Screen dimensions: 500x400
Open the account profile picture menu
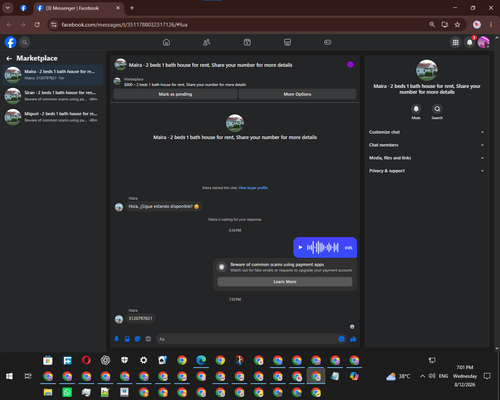484,42
